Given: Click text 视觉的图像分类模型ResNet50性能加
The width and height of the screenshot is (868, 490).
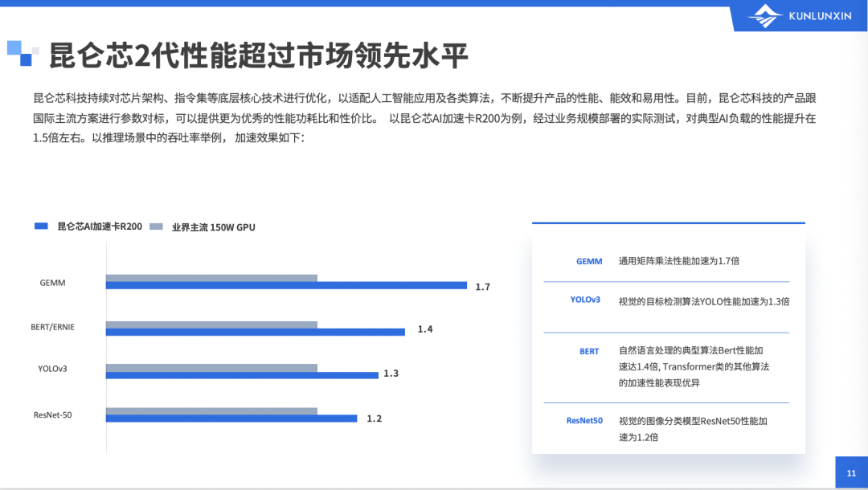Looking at the screenshot, I should click(x=693, y=421).
